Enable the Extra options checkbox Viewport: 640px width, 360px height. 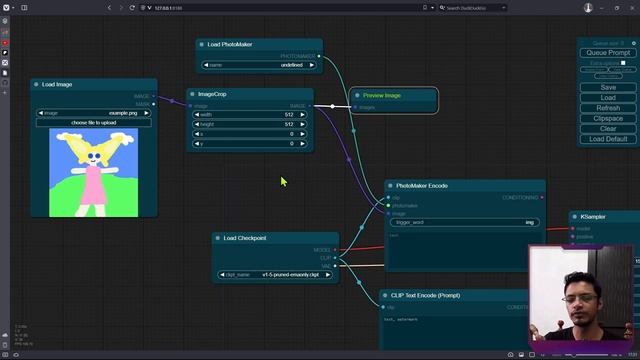pyautogui.click(x=623, y=63)
